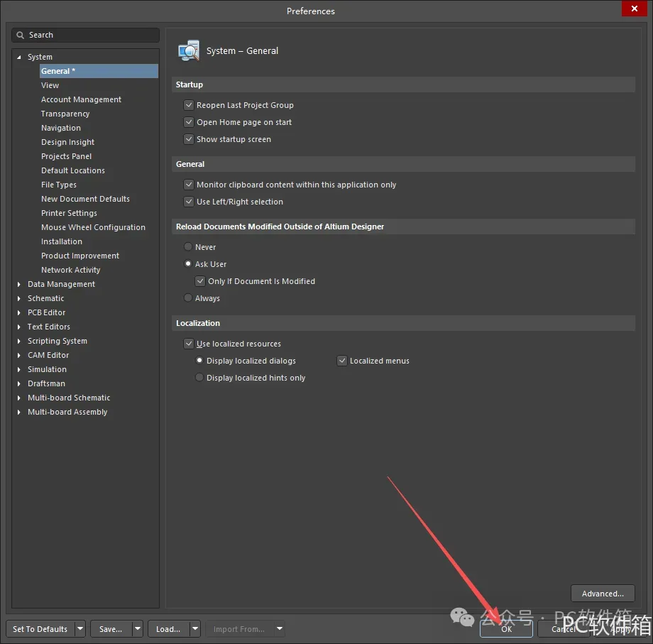Image resolution: width=653 pixels, height=644 pixels.
Task: Open the Network Activity page
Action: point(71,270)
